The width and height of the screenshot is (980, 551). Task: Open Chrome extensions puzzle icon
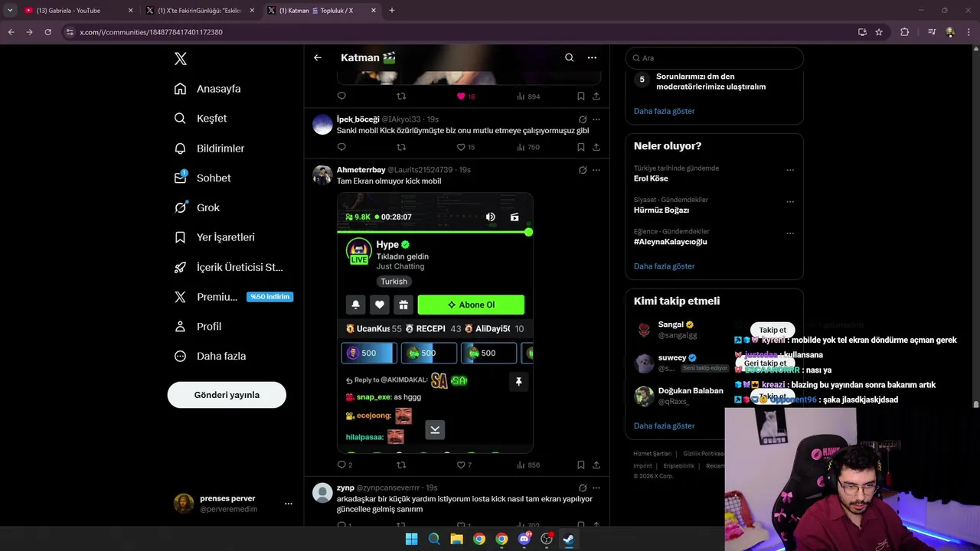click(905, 32)
